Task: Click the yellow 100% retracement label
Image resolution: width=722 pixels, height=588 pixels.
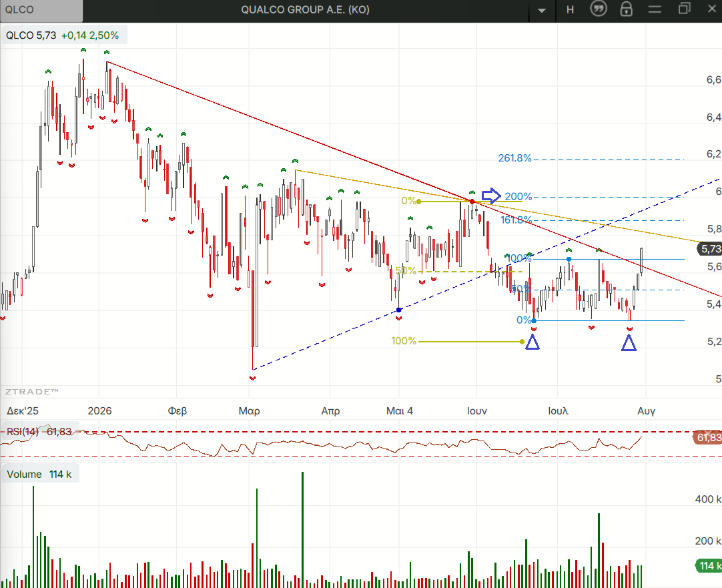Action: click(x=404, y=341)
